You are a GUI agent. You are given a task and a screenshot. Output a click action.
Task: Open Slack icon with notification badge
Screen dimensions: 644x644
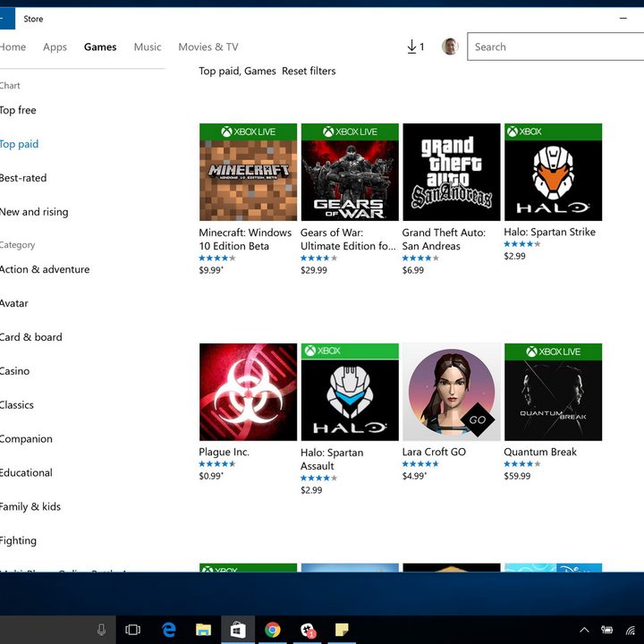(308, 630)
